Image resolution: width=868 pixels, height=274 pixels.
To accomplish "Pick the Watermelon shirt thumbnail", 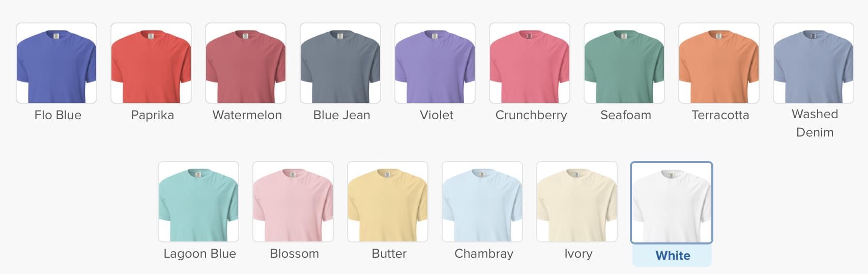I will [246, 63].
